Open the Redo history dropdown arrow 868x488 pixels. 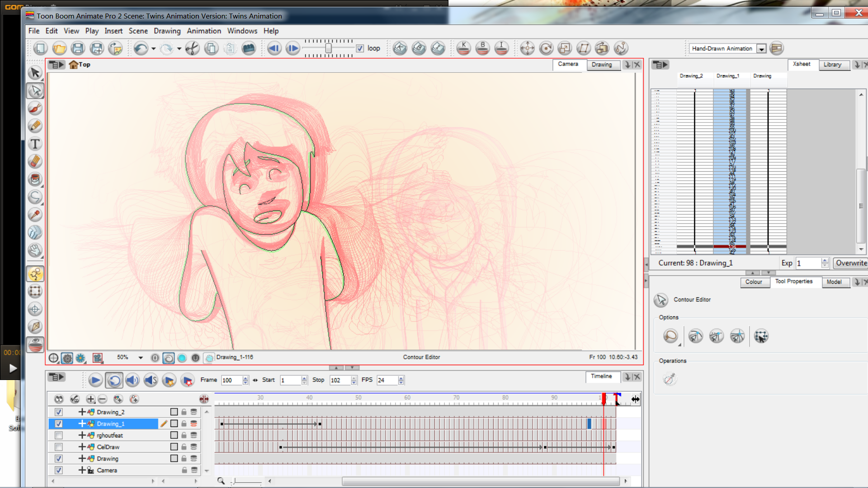179,48
